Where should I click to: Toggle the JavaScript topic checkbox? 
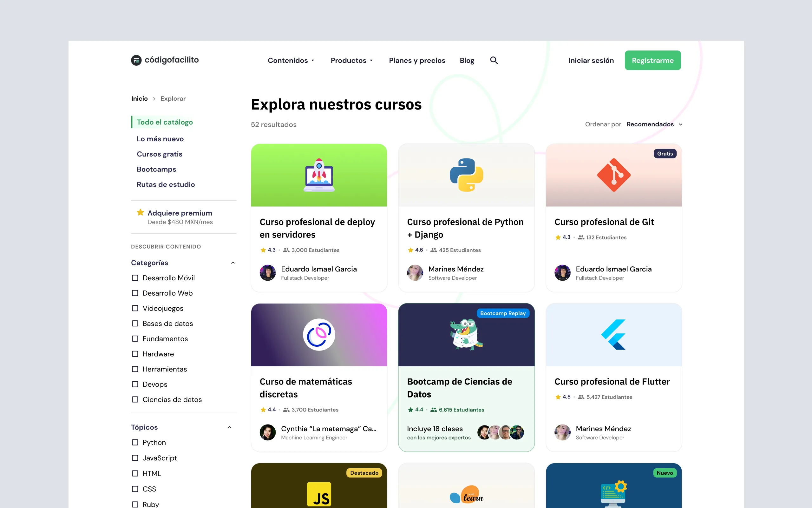(x=135, y=458)
